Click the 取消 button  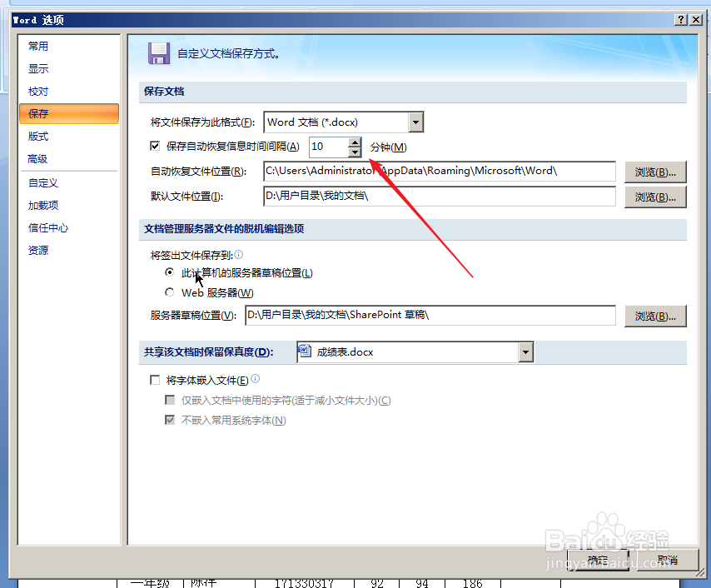point(668,561)
